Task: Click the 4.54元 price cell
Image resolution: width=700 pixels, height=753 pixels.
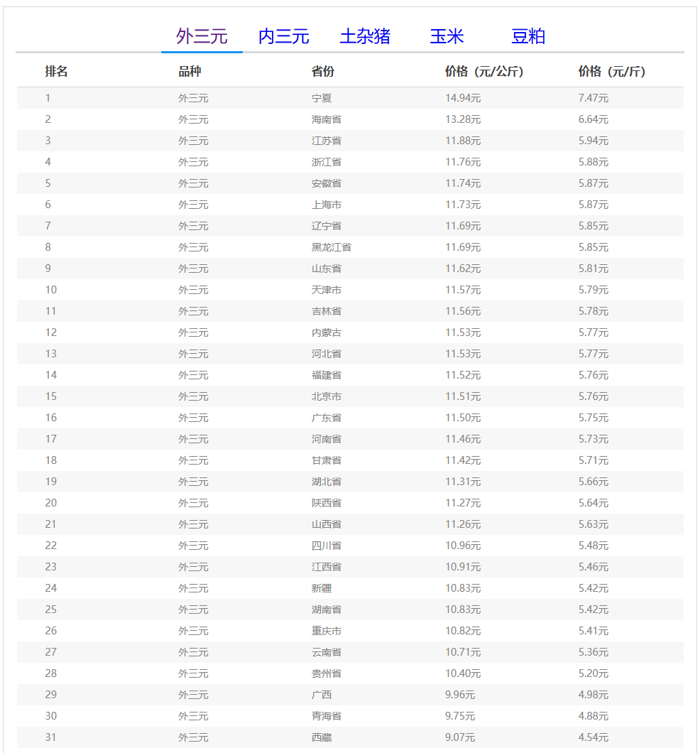Action: (x=594, y=737)
